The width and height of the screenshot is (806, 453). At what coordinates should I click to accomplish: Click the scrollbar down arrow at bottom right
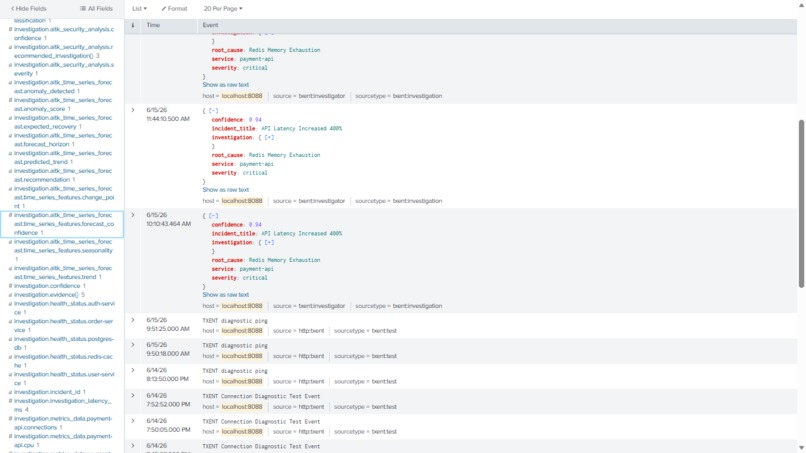[801, 448]
